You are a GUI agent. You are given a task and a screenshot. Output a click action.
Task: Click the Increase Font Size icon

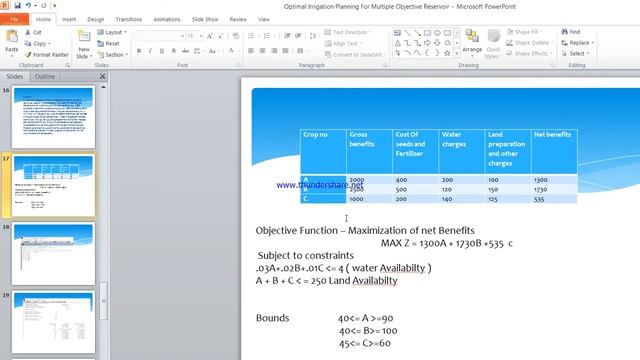[x=209, y=36]
